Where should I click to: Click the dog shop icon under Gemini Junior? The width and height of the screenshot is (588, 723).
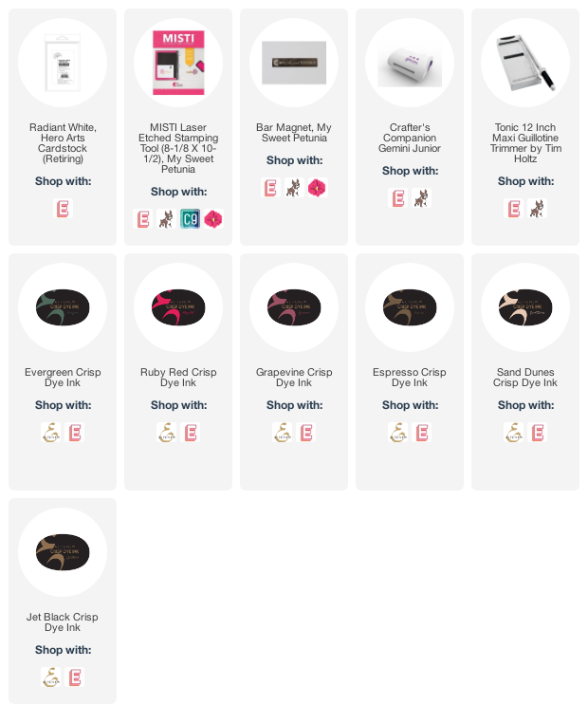point(421,198)
